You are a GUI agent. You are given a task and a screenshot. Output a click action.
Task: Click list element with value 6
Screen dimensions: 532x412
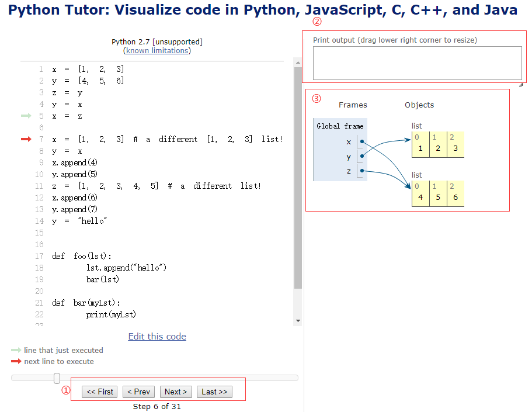[455, 193]
